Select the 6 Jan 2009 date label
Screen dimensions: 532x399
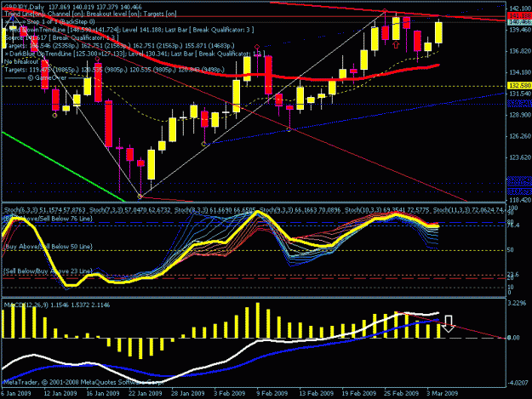click(x=16, y=393)
